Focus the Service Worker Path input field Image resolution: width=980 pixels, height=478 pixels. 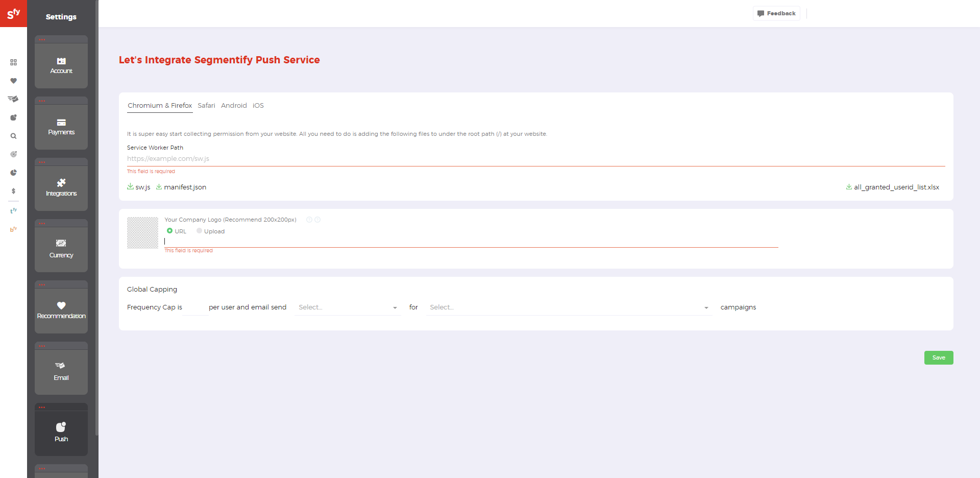pyautogui.click(x=536, y=159)
